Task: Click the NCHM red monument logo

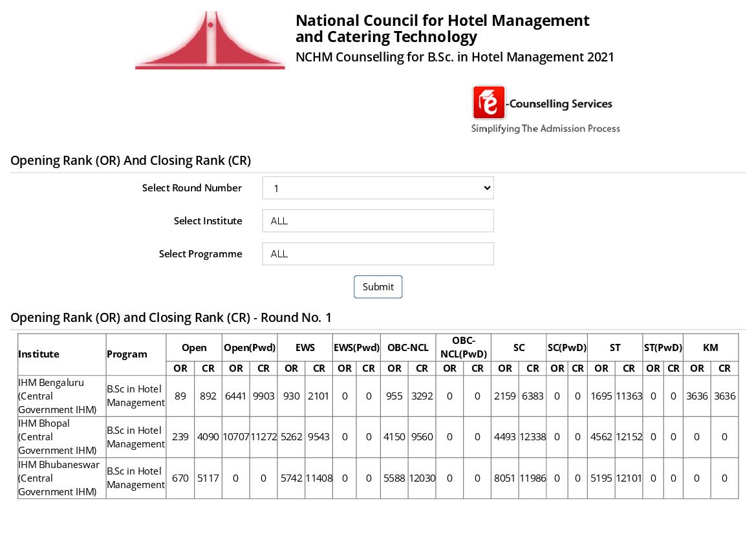Action: [x=210, y=40]
